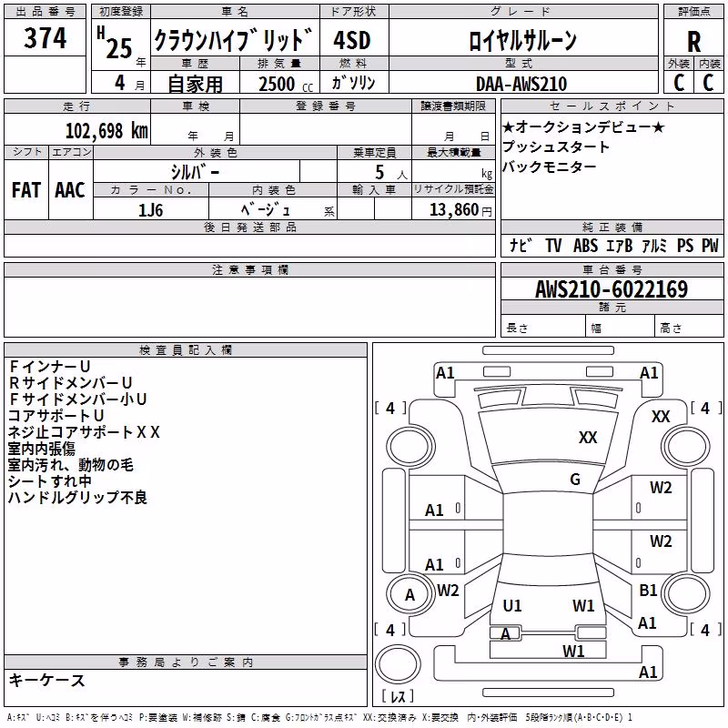This screenshot has width=728, height=728.
Task: Click car name クラウンハイブリッド
Action: click(234, 40)
